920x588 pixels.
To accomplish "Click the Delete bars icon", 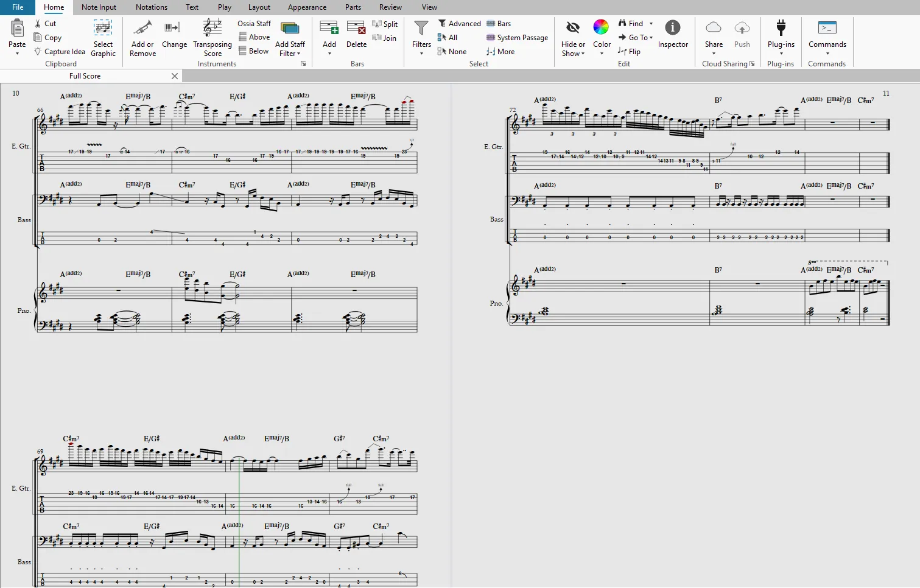I will click(356, 28).
